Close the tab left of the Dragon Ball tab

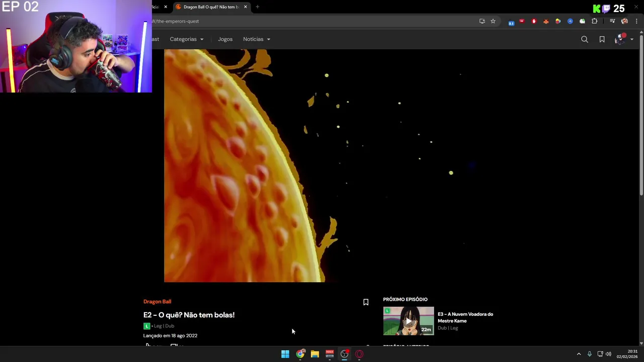[x=166, y=7]
